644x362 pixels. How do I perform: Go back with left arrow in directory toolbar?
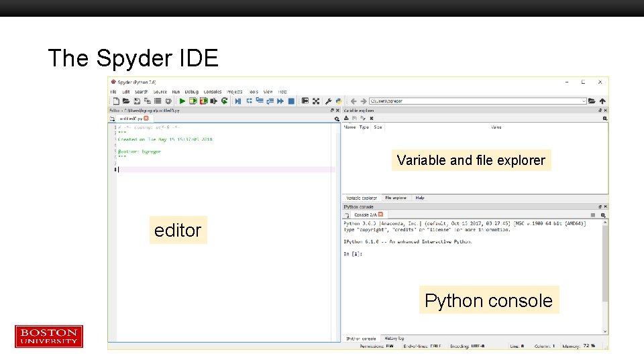354,101
